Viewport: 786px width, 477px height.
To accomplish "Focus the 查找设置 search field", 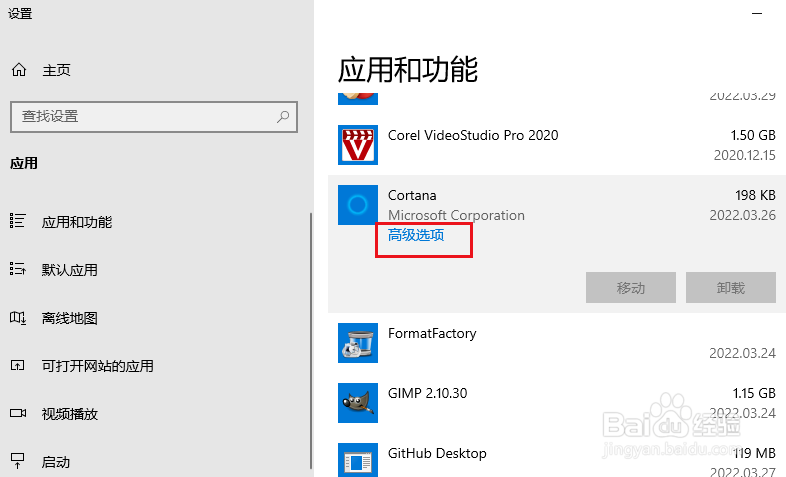I will pyautogui.click(x=154, y=117).
